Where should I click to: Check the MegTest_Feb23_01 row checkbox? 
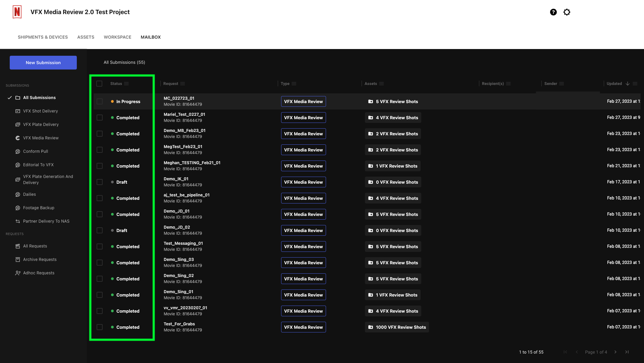100,150
